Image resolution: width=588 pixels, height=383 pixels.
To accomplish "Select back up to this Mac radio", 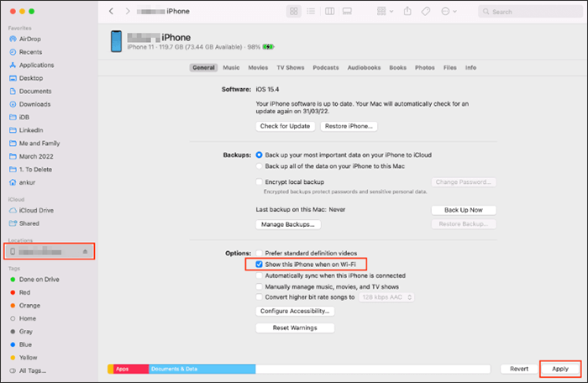I will 259,166.
